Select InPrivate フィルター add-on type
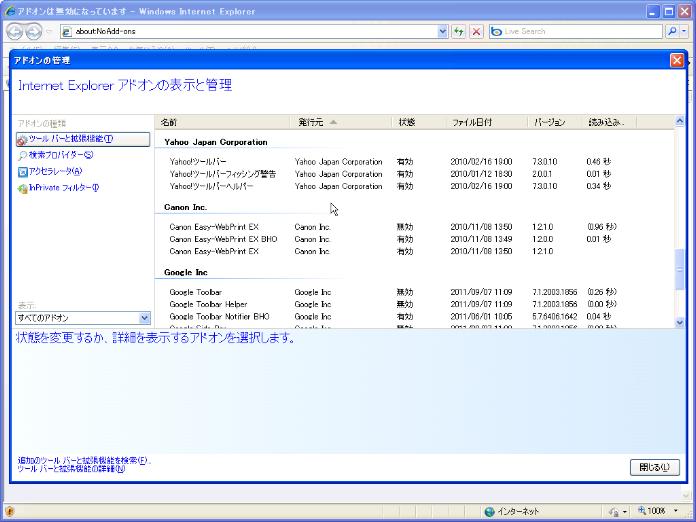This screenshot has height=522, width=696. (x=58, y=188)
